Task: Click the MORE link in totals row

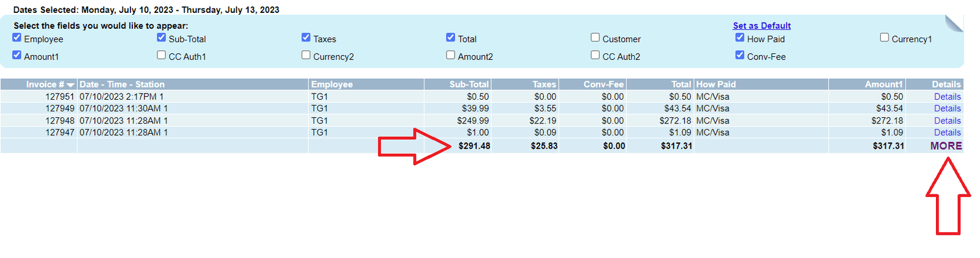Action: click(946, 146)
